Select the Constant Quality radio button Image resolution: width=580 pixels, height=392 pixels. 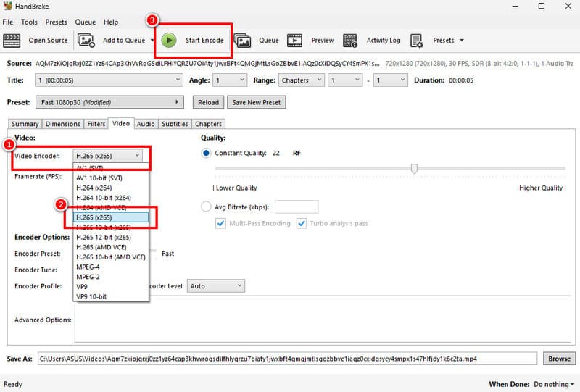click(206, 154)
